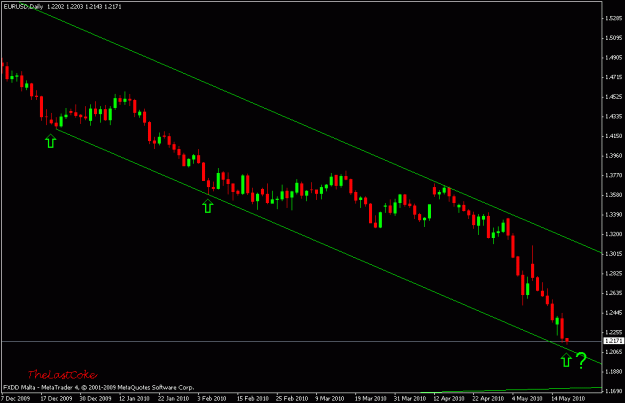Click the 1.4525 price axis label
Image resolution: width=625 pixels, height=403 pixels.
613,97
